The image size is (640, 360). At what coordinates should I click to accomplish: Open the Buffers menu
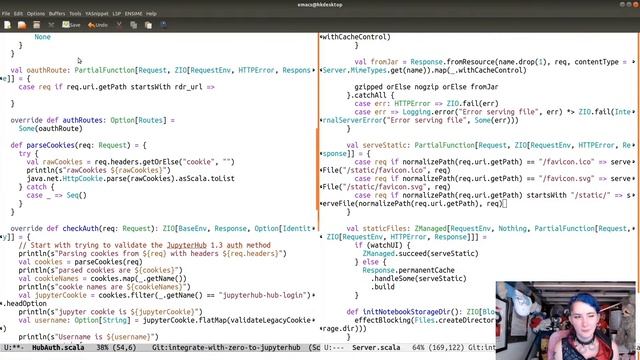[x=57, y=13]
